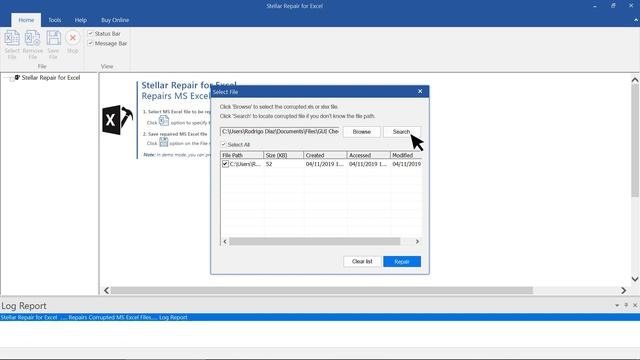Pin the Log Report panel

point(626,305)
